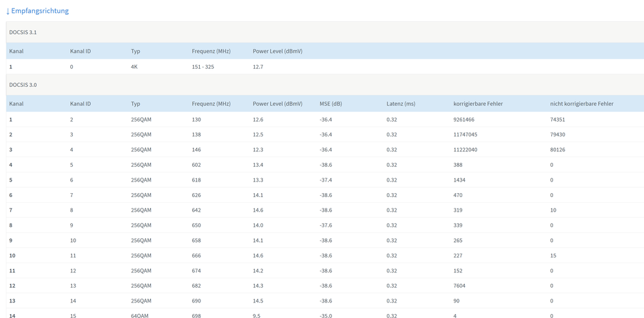Select the power level 14.0 value
The height and width of the screenshot is (318, 644).
coord(258,225)
